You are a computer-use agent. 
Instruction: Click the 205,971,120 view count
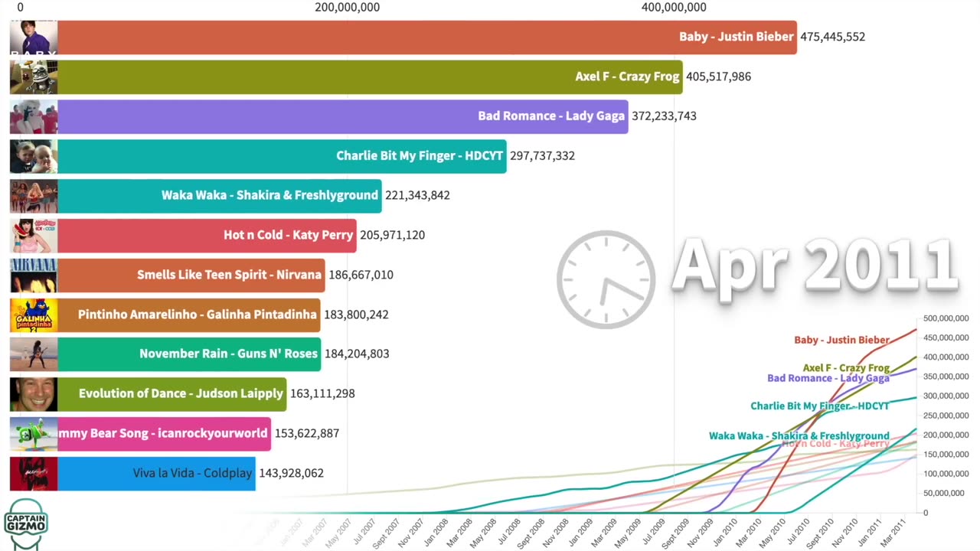(392, 236)
